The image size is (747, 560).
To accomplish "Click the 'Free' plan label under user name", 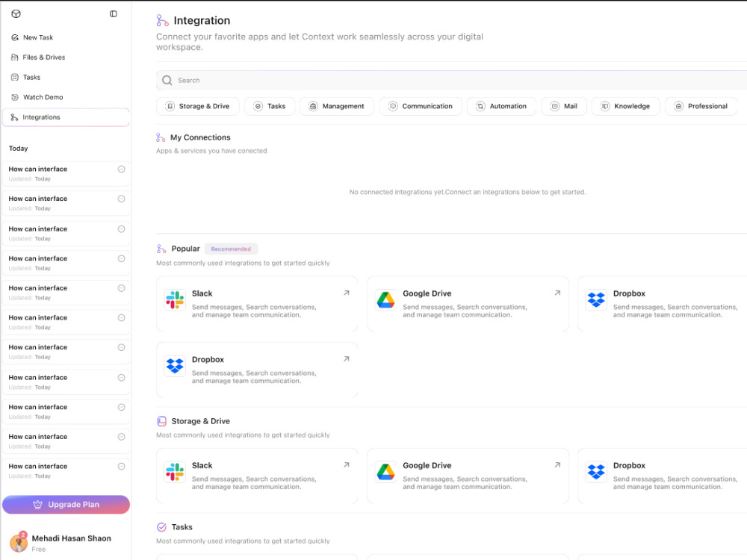I will click(x=39, y=549).
